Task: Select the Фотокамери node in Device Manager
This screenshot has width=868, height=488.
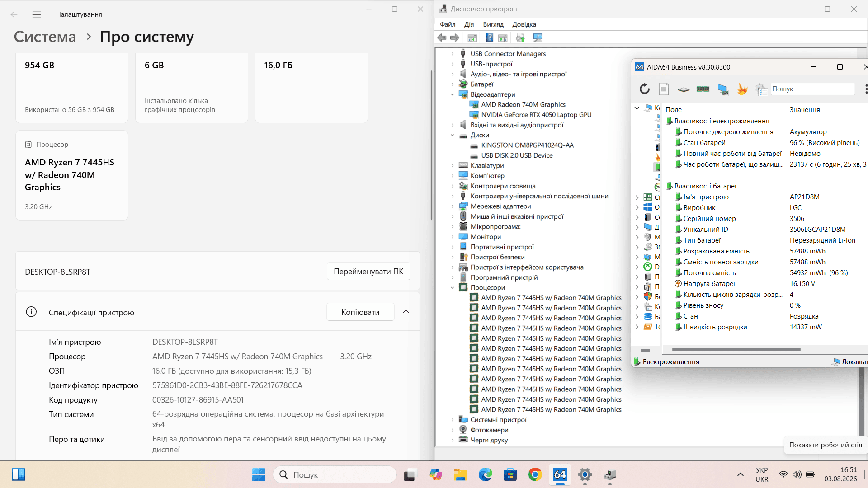Action: tap(489, 430)
